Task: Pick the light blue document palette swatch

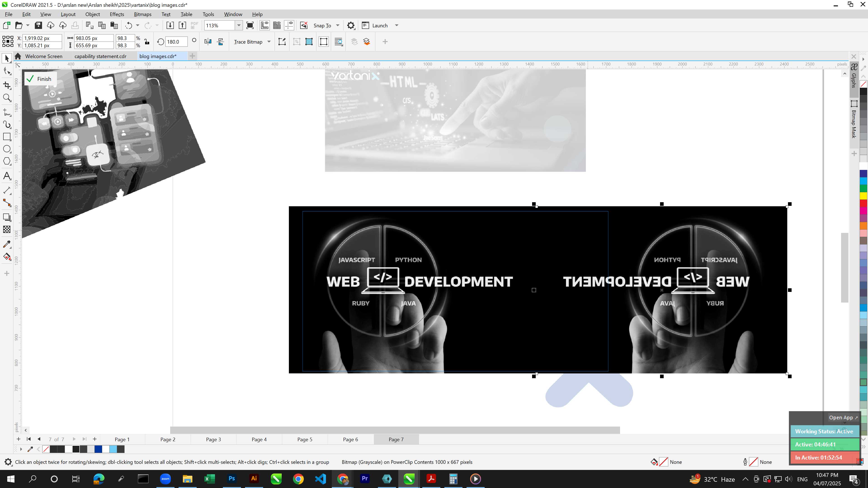Action: click(113, 449)
